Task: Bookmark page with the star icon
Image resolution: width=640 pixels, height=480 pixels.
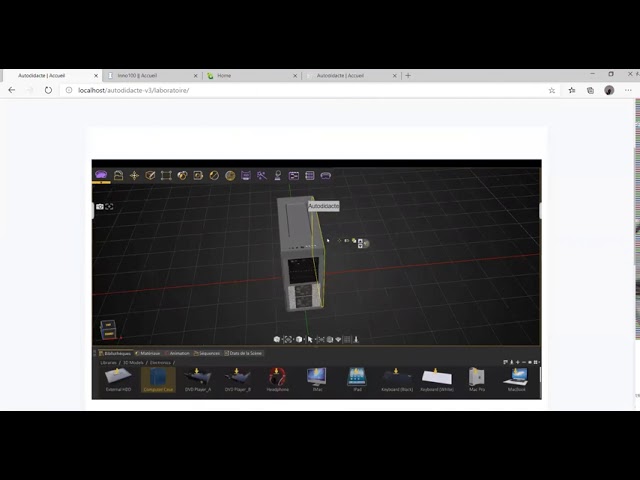Action: click(x=552, y=90)
